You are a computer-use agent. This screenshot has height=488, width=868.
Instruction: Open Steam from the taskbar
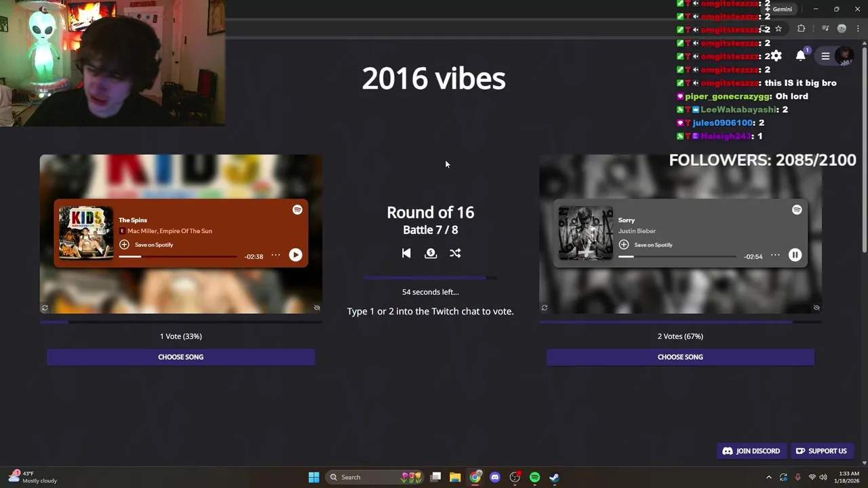point(554,477)
